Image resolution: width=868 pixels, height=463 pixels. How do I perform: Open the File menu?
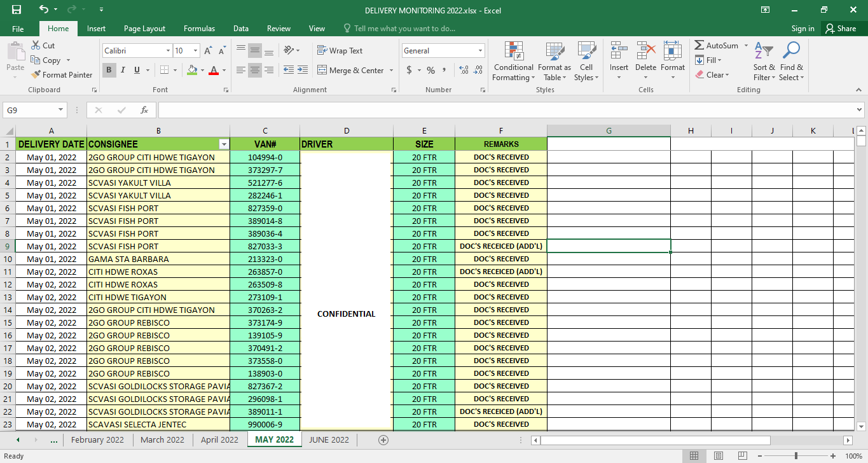tap(18, 29)
